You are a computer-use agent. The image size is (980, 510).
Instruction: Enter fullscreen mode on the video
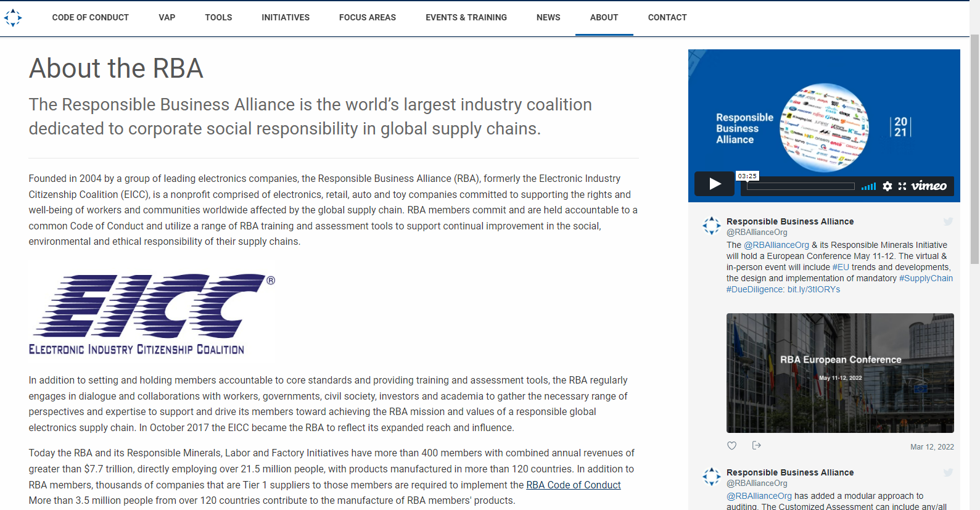point(902,186)
